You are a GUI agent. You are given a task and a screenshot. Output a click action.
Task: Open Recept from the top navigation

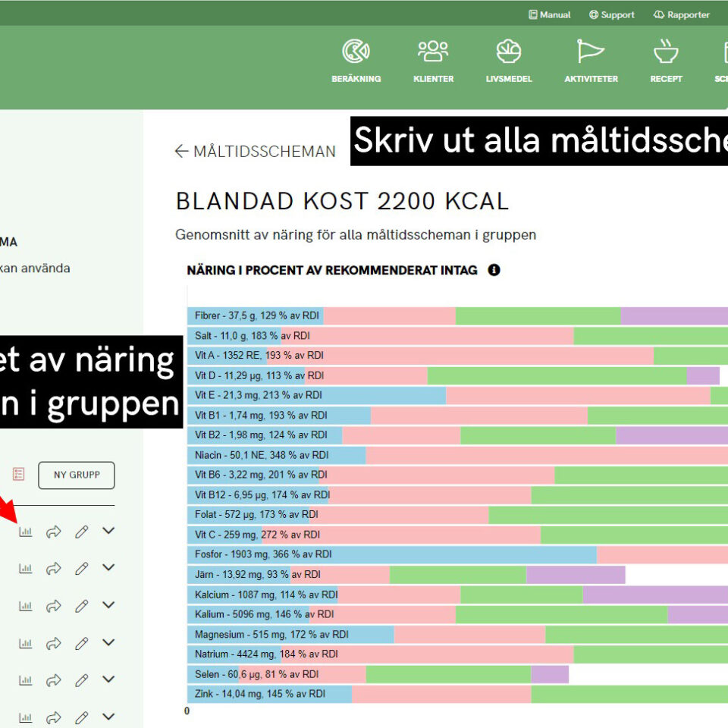(x=666, y=52)
